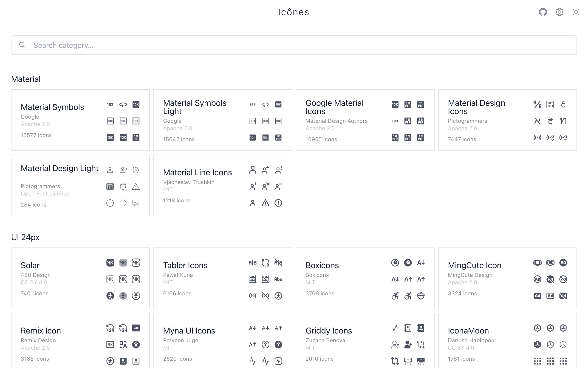The width and height of the screenshot is (588, 368).
Task: Open the Solar icon collection
Action: (x=80, y=279)
